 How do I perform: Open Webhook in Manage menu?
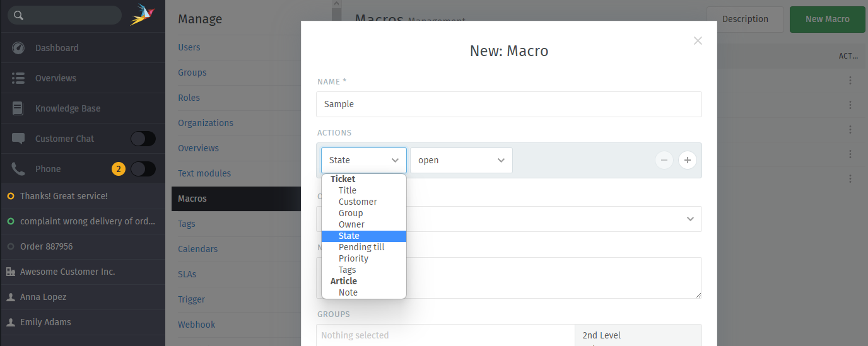pos(197,325)
